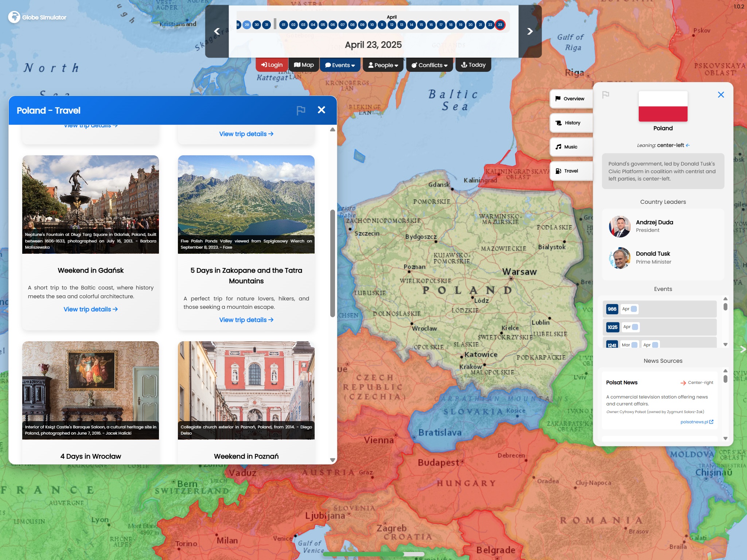Screen dimensions: 747x560
Task: Expand the Conflicts dropdown menu
Action: (x=429, y=65)
